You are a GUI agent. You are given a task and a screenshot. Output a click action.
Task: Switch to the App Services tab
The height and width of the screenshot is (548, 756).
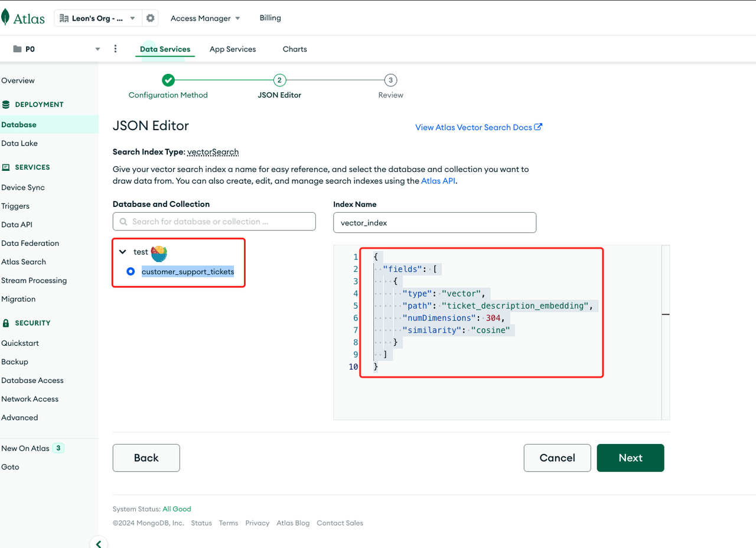[x=233, y=49]
